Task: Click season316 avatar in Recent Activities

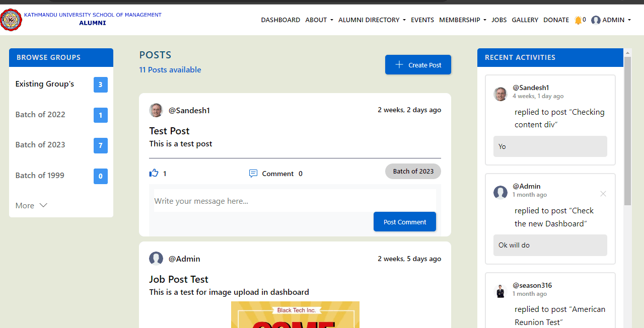Action: point(500,291)
